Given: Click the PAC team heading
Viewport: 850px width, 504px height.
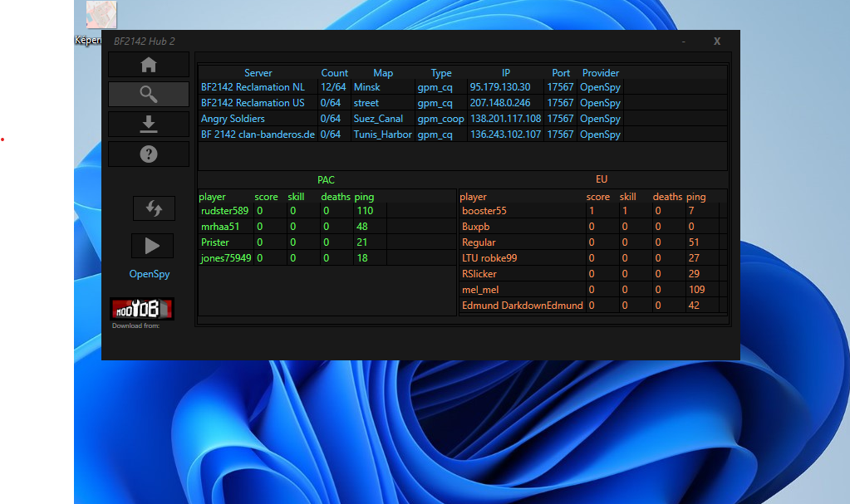Looking at the screenshot, I should [x=326, y=179].
